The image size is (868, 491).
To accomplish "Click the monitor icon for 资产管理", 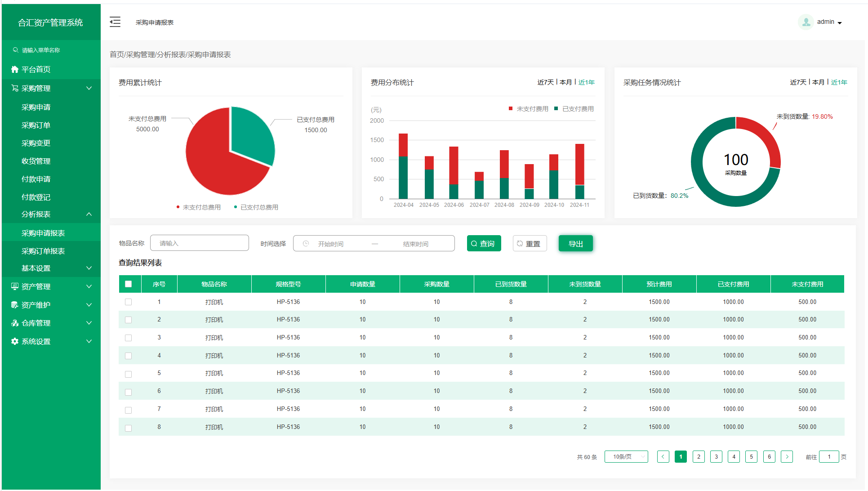I will pyautogui.click(x=15, y=286).
